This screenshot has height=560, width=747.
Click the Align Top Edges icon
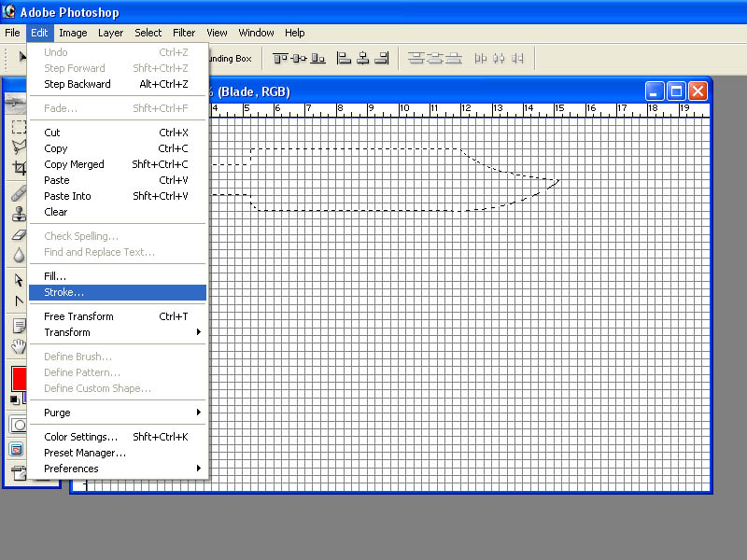[x=279, y=59]
